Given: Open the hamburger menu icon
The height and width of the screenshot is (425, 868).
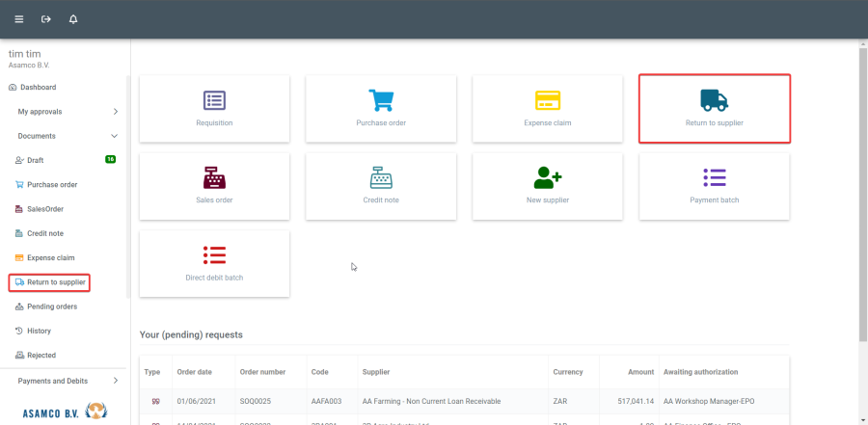Looking at the screenshot, I should tap(19, 19).
